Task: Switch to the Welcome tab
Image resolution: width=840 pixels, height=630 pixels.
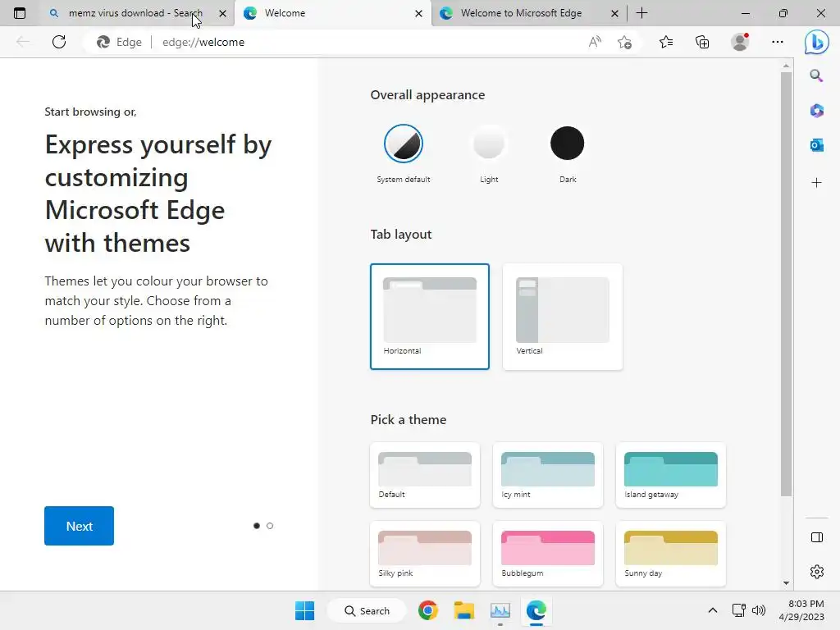Action: [332, 13]
